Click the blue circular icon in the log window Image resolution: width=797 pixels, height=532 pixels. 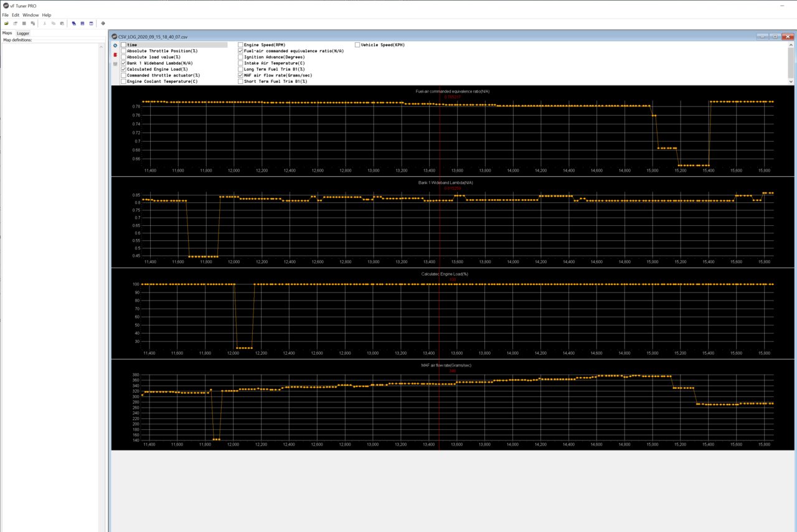[x=115, y=45]
